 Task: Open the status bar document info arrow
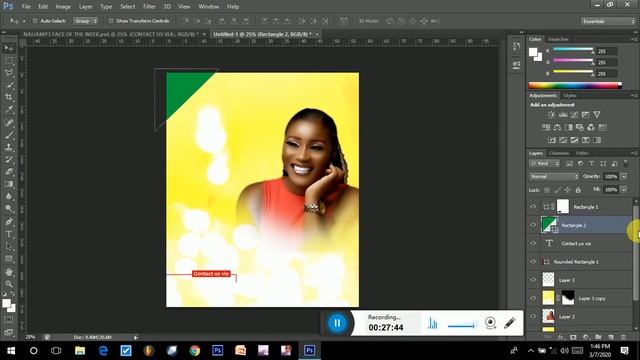tap(136, 338)
